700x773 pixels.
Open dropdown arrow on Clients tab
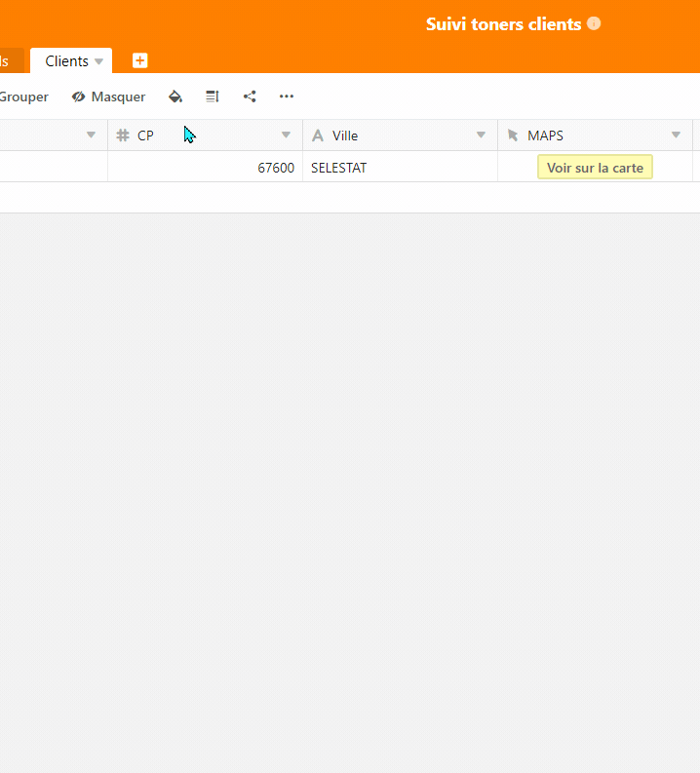click(98, 61)
